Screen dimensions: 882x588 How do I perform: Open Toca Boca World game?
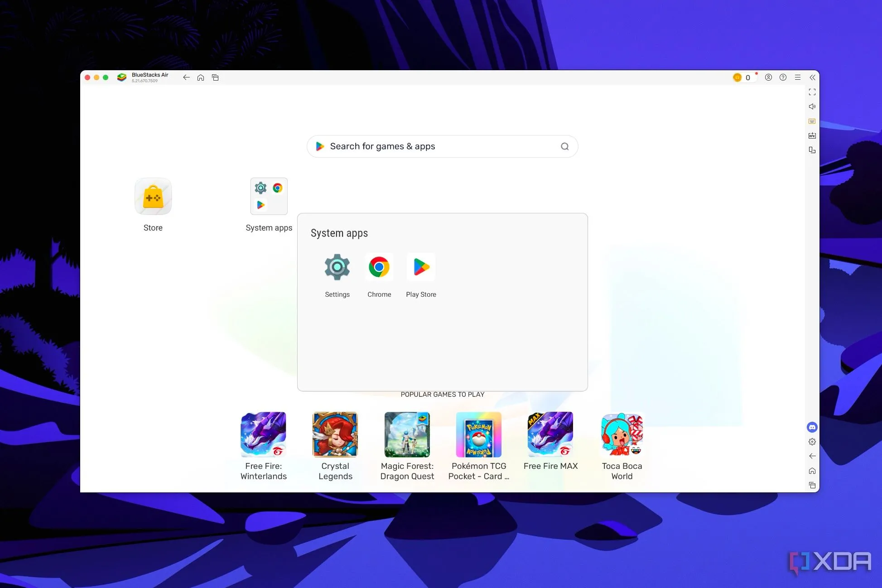click(622, 434)
